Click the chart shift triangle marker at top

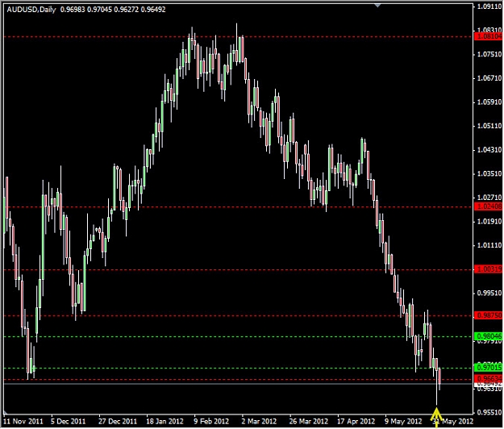(377, 5)
